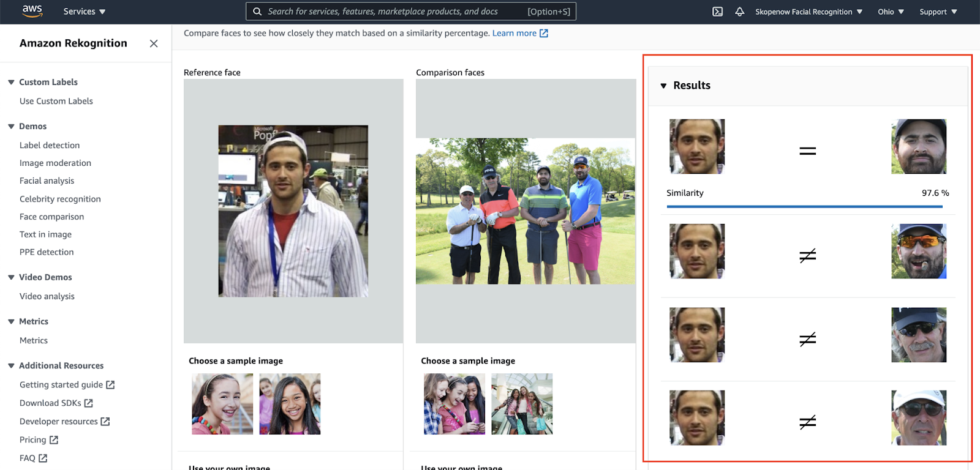Open the Ohio region selector

click(891, 12)
